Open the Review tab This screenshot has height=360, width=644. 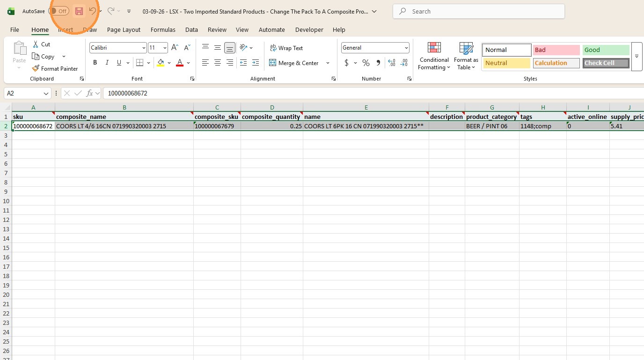coord(217,29)
